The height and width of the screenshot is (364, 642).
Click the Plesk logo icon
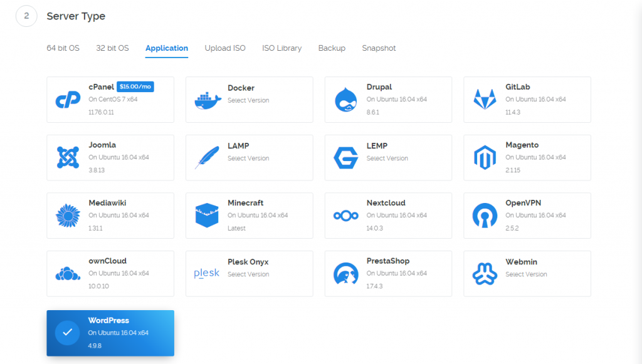[206, 273]
